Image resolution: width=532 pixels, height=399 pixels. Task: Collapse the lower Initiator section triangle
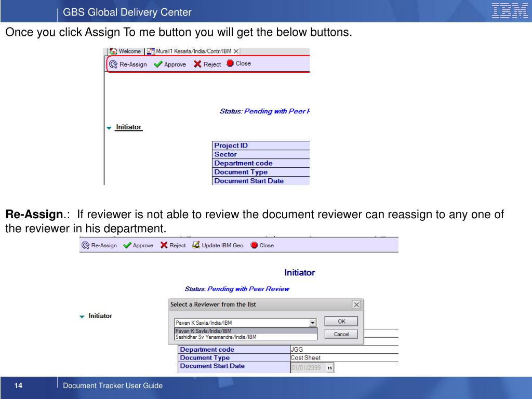click(82, 316)
